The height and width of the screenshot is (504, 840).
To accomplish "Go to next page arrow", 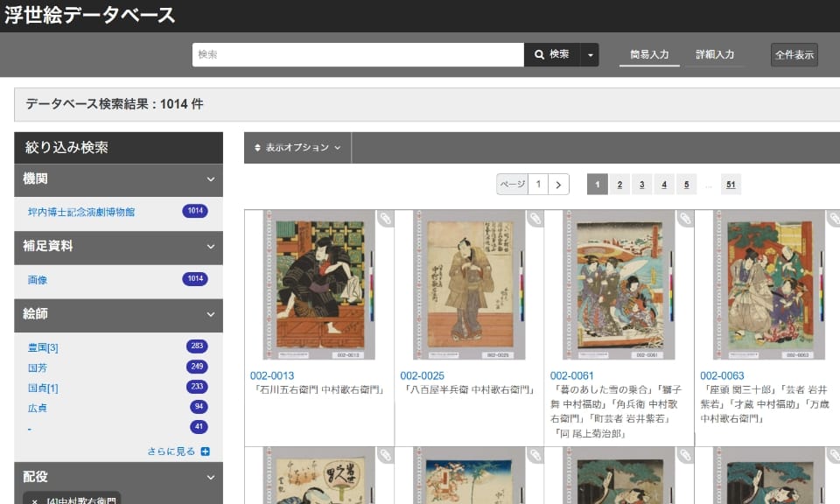I will click(x=558, y=185).
